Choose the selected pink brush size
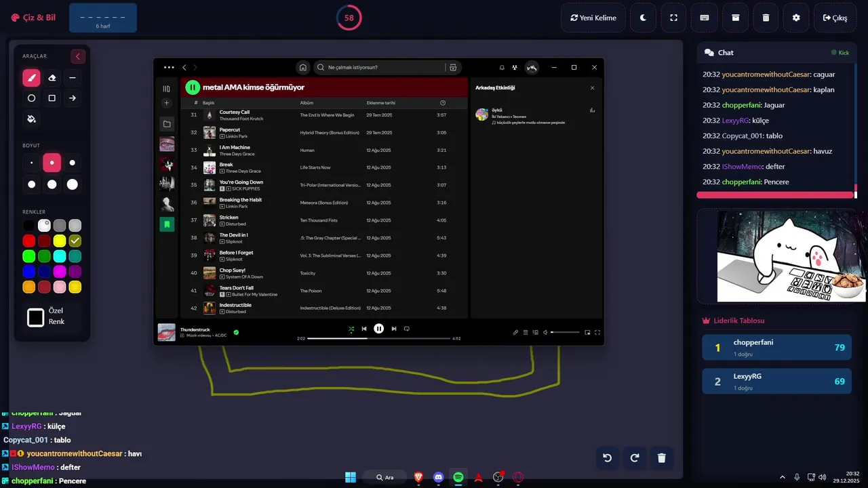The height and width of the screenshot is (488, 868). point(52,163)
